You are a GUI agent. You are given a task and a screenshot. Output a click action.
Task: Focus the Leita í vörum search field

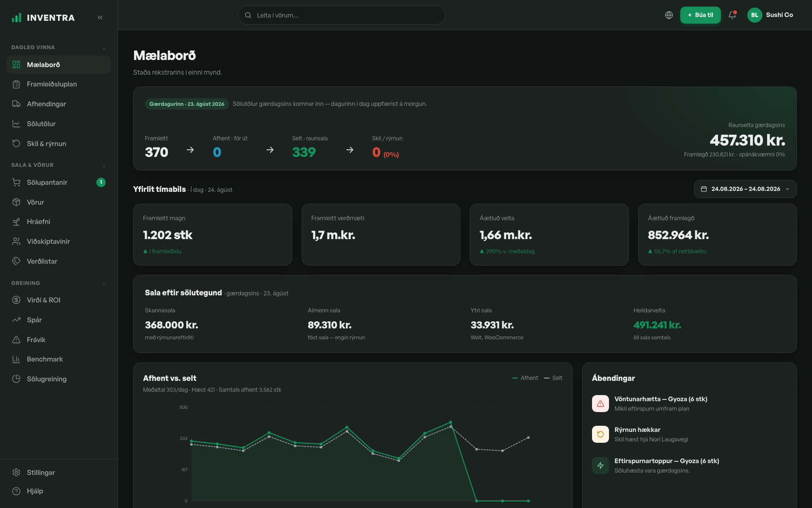(341, 15)
